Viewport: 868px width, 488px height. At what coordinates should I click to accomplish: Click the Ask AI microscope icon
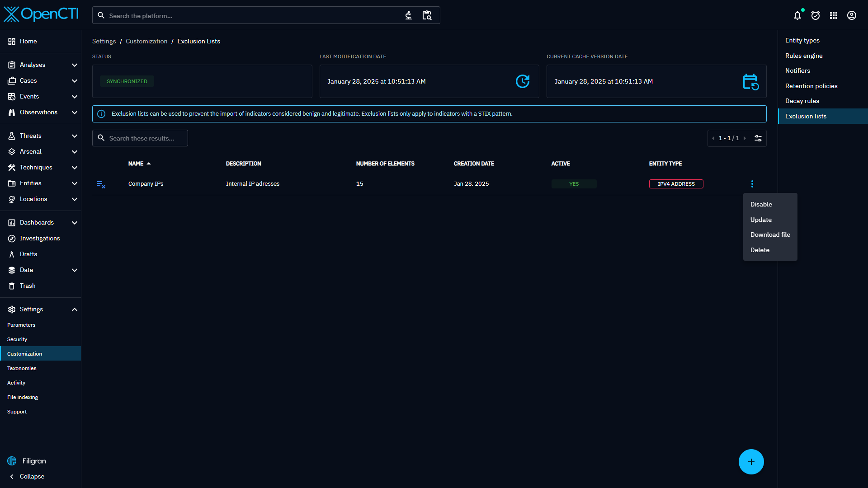tap(408, 15)
